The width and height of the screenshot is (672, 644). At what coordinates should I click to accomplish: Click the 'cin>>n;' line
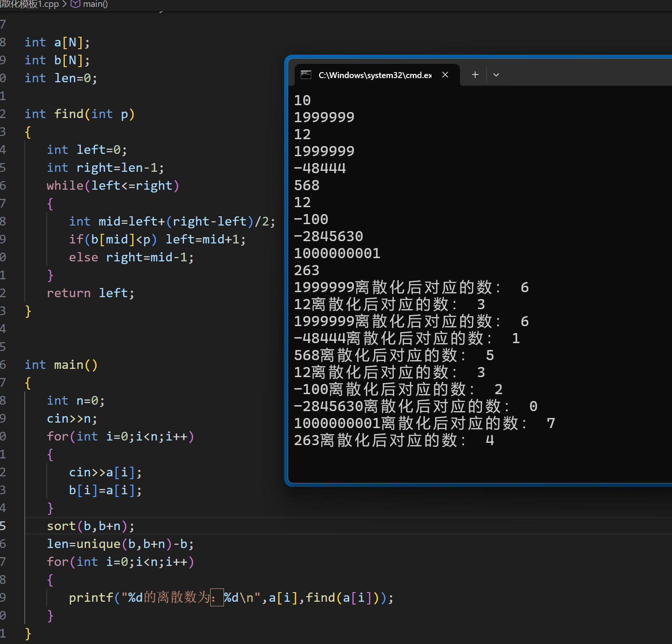[x=72, y=418]
